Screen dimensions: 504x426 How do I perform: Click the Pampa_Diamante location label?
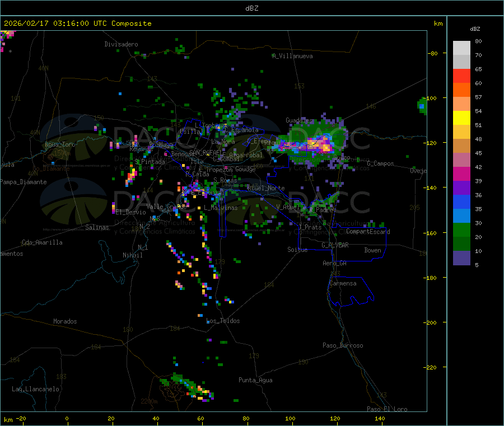click(x=23, y=182)
